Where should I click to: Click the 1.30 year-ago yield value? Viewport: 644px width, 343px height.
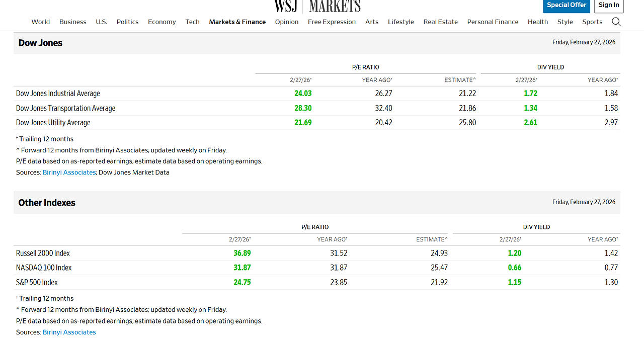coord(611,283)
